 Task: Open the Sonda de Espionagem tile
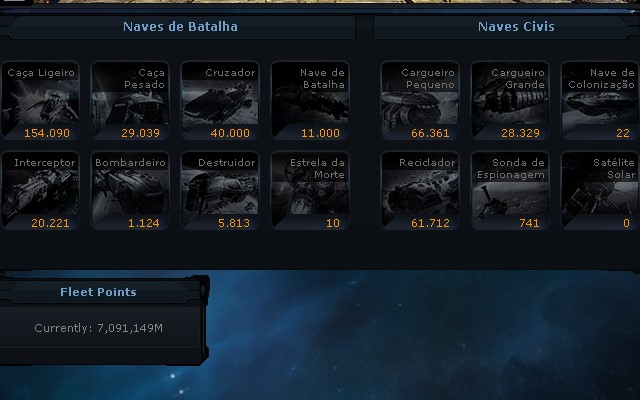(509, 191)
